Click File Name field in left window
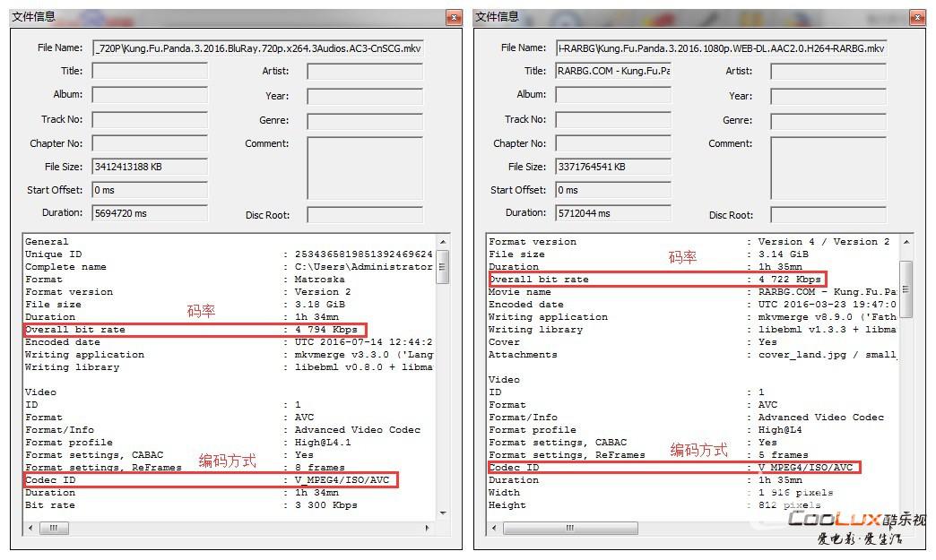Viewport: 936px width, 560px height. pyautogui.click(x=258, y=48)
